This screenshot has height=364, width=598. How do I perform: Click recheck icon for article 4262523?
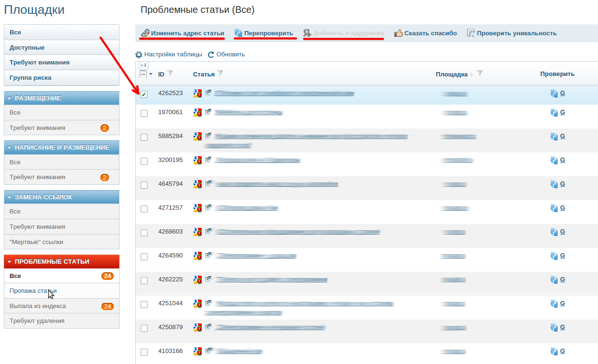[x=554, y=94]
